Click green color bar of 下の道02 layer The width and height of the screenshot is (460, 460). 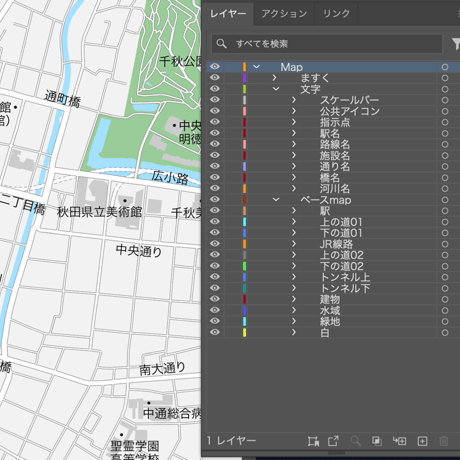pyautogui.click(x=244, y=266)
